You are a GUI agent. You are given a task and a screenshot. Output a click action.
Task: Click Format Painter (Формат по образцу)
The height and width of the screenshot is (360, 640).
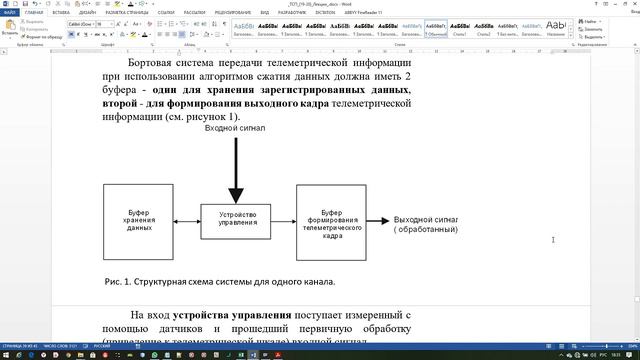42,37
